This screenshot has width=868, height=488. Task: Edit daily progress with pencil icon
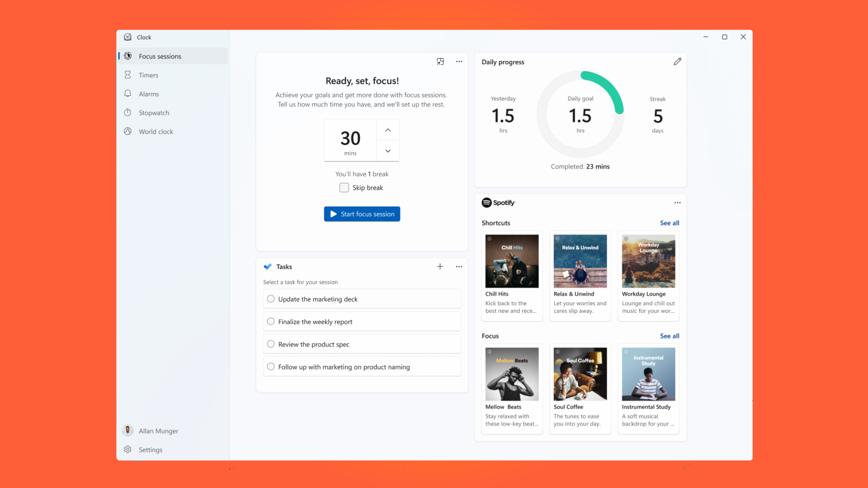[x=677, y=61]
